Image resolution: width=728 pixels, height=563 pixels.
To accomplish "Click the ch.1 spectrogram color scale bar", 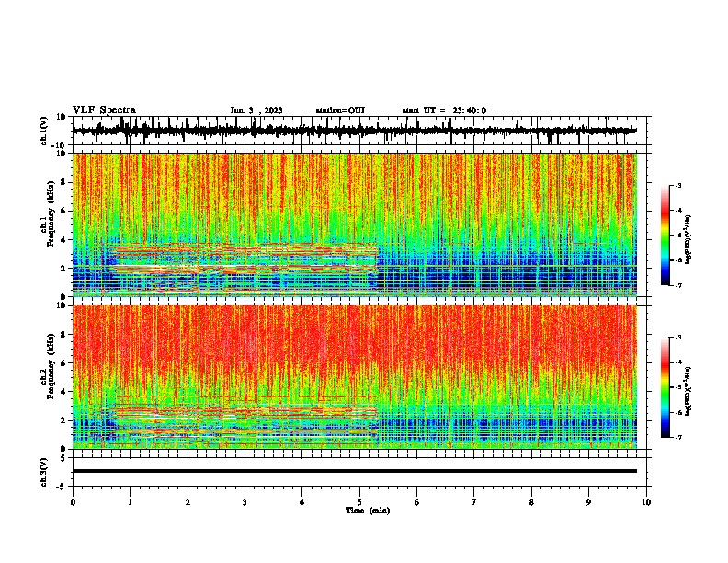I will 665,236.
